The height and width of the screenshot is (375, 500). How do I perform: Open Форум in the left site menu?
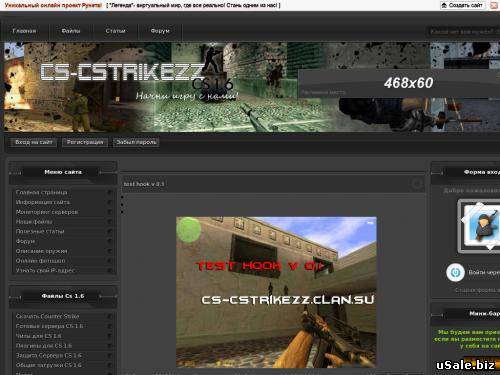point(25,241)
